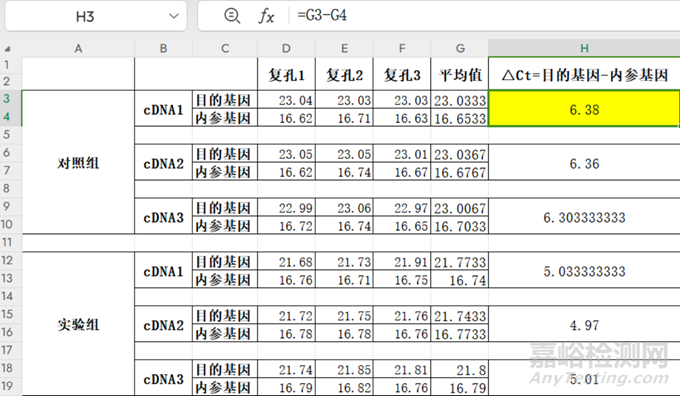The width and height of the screenshot is (680, 396).
Task: Open the fx insert function icon
Action: click(266, 16)
